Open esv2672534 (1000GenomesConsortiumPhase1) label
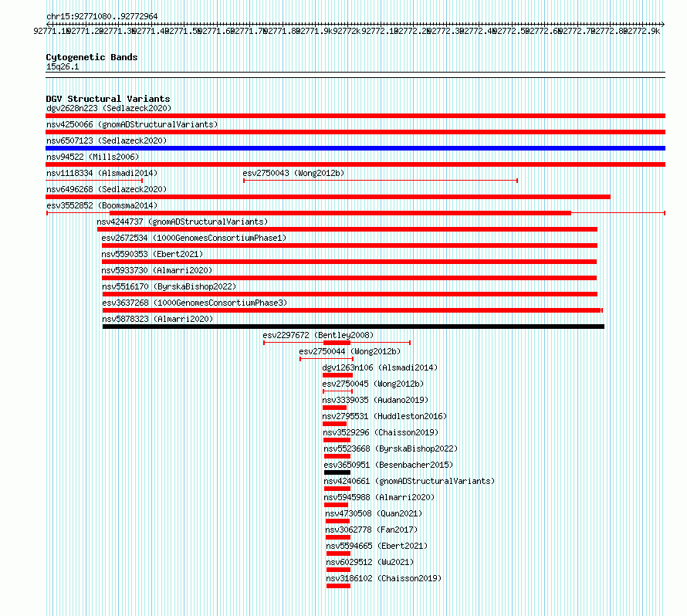This screenshot has height=616, width=687. 194,238
